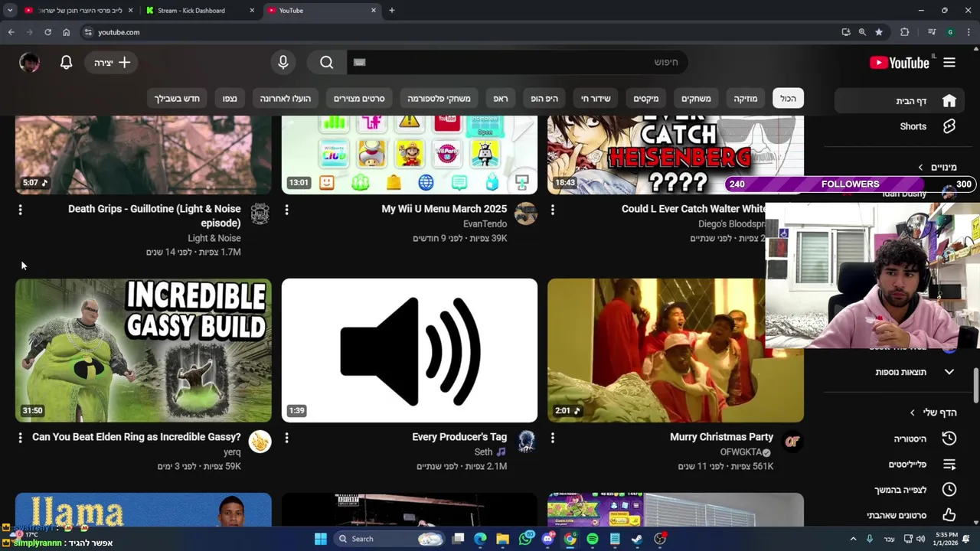Select the Rap (ראפ) filter chip
This screenshot has width=980, height=551.
point(501,98)
